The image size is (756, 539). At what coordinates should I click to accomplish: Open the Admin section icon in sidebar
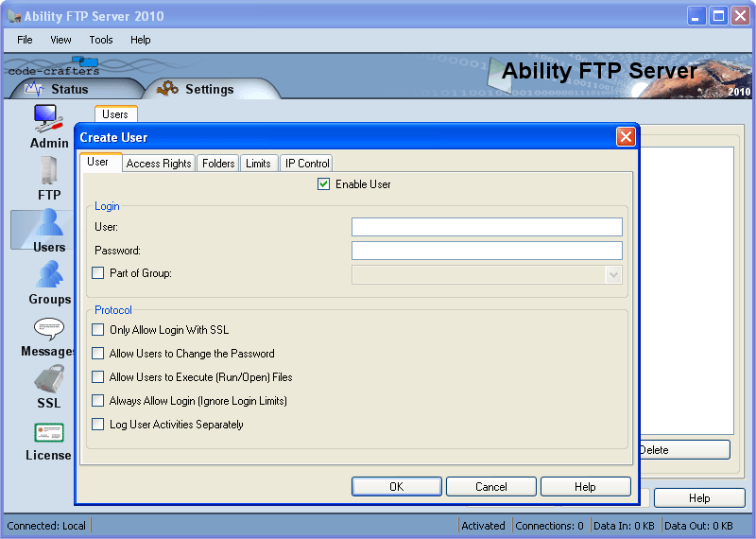click(48, 119)
